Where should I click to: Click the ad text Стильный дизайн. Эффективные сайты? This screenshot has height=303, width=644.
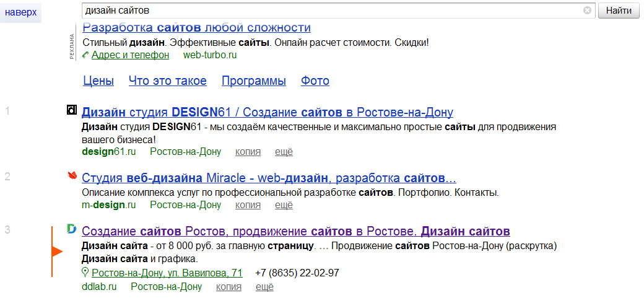[x=256, y=42]
